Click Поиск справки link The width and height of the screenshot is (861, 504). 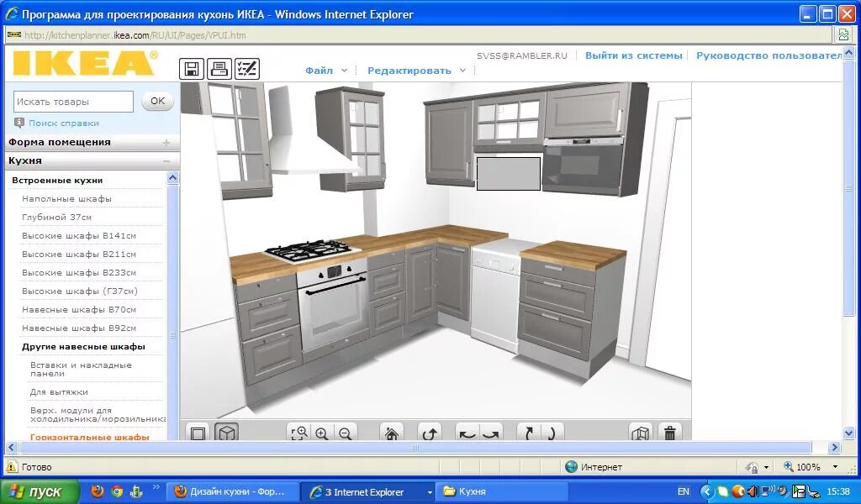(64, 123)
